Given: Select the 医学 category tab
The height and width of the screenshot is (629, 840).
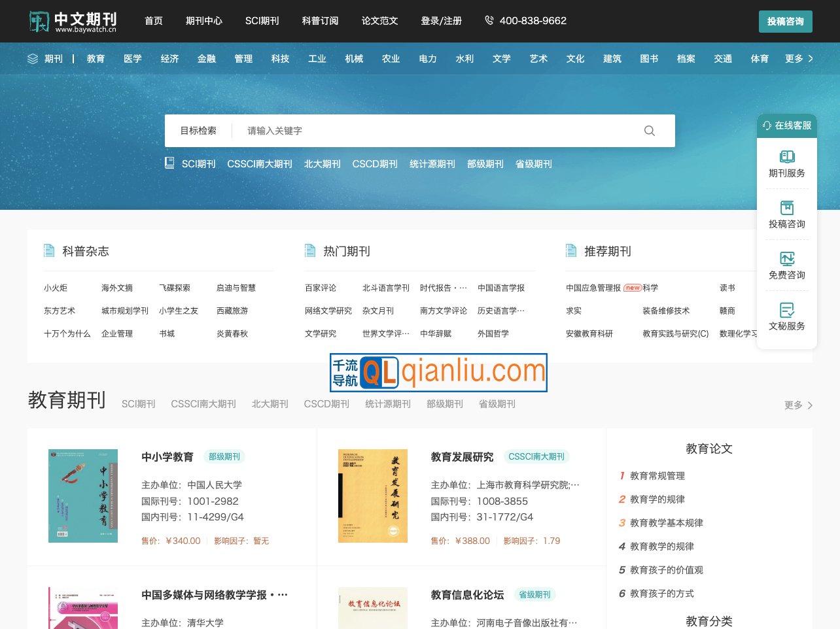Looking at the screenshot, I should [133, 59].
